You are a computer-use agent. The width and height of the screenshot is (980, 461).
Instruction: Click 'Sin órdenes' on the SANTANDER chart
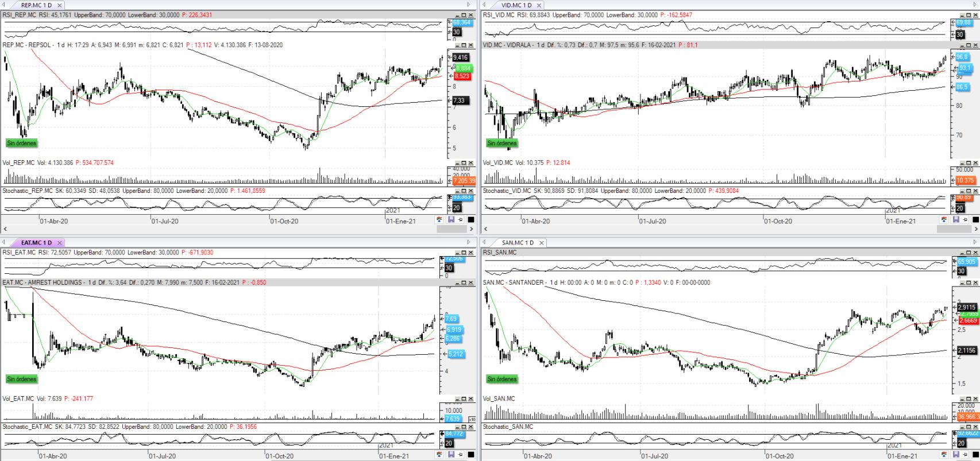pos(501,379)
